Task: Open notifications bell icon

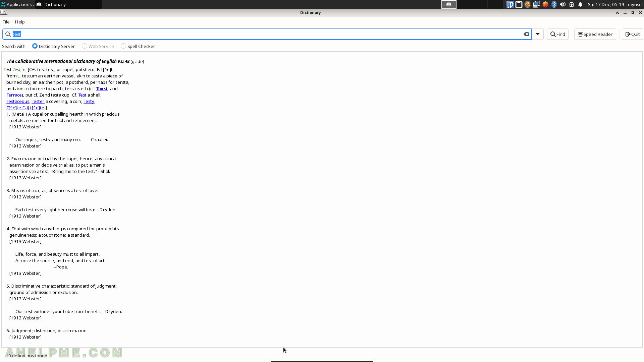Action: point(580,4)
